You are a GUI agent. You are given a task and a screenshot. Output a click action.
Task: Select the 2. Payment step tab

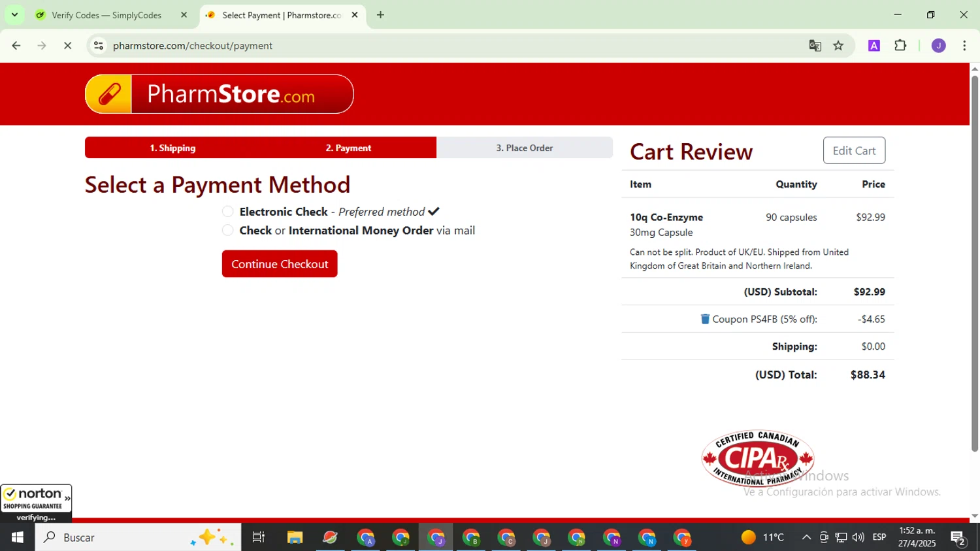[348, 148]
